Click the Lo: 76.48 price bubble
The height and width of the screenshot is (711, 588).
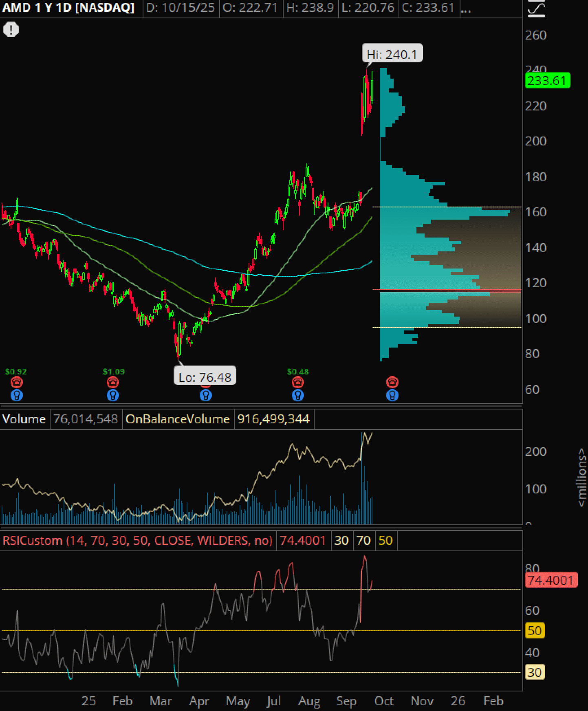(x=205, y=376)
